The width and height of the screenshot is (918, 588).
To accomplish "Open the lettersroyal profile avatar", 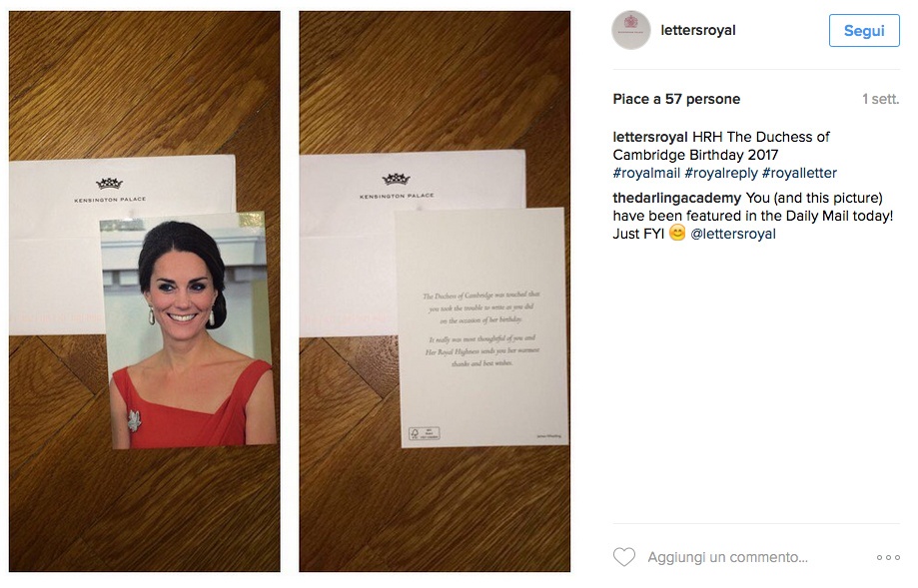I will pyautogui.click(x=631, y=30).
